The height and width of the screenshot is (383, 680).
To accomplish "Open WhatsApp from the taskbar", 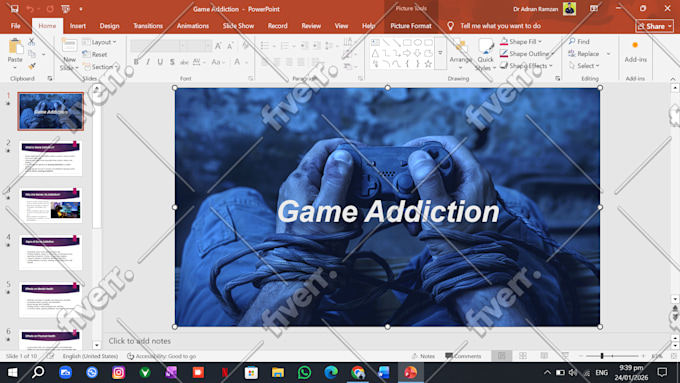I will [x=304, y=372].
